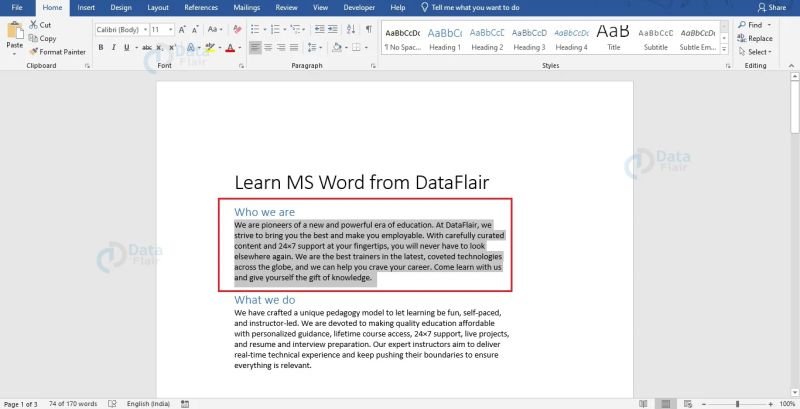Apply strikethrough abc formatting
The image size is (800, 409).
pos(147,47)
